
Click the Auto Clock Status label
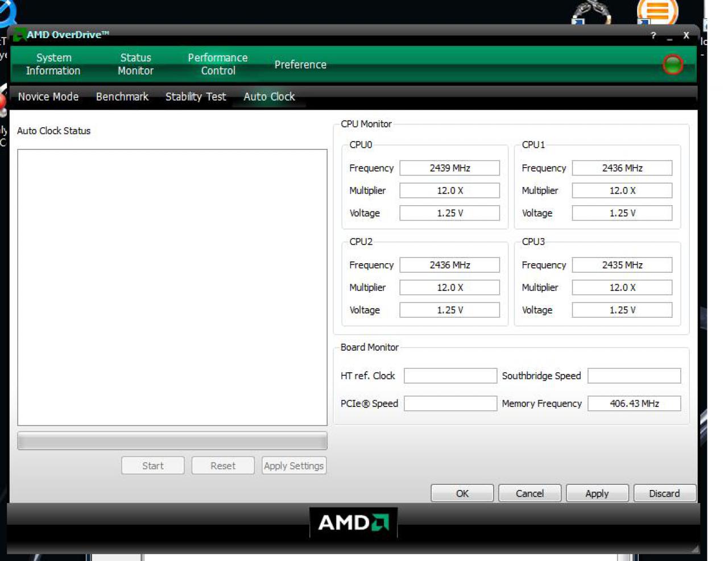pyautogui.click(x=54, y=131)
